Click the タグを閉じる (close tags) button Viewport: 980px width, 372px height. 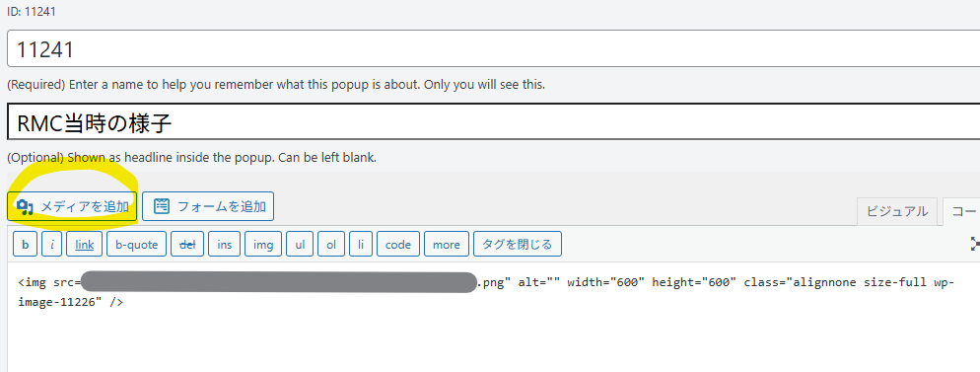[518, 245]
